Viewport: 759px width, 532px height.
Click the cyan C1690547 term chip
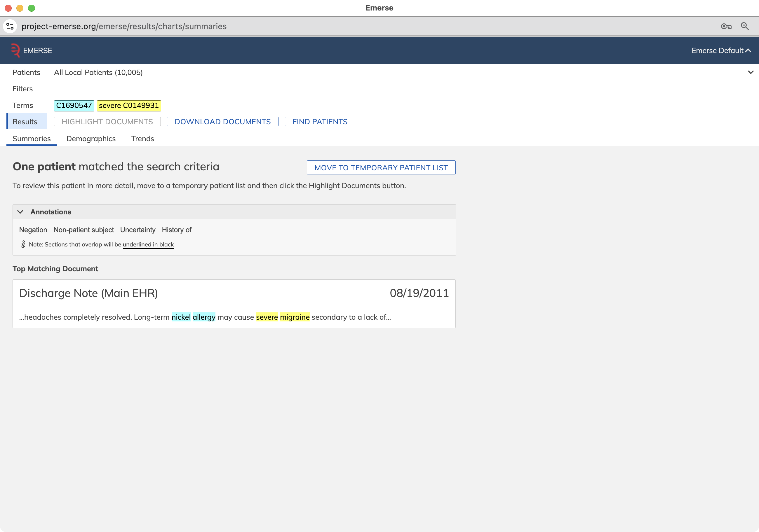[x=74, y=106]
